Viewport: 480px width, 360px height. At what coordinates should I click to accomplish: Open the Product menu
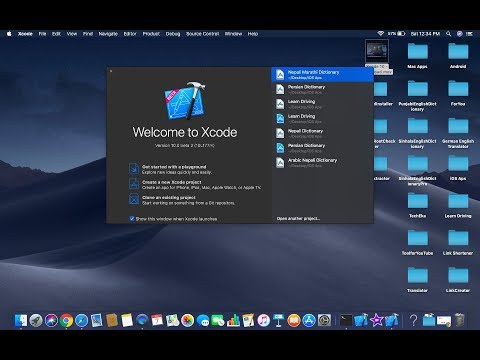[151, 34]
